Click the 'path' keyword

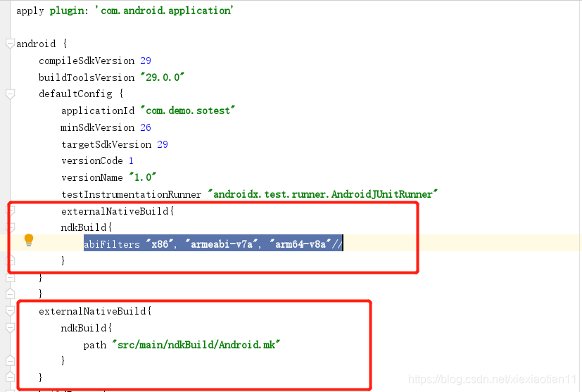click(94, 346)
